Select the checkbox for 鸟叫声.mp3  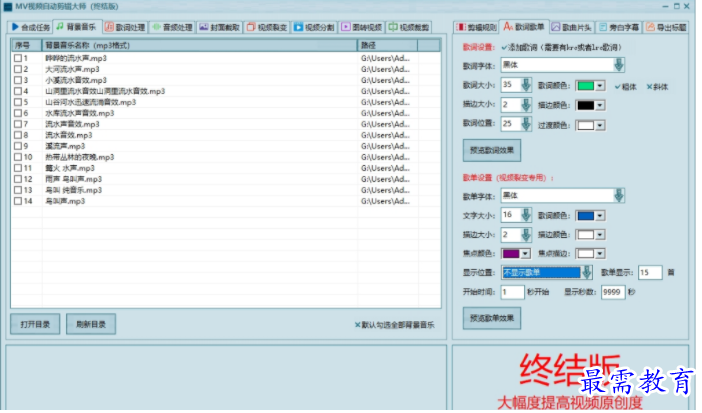18,201
